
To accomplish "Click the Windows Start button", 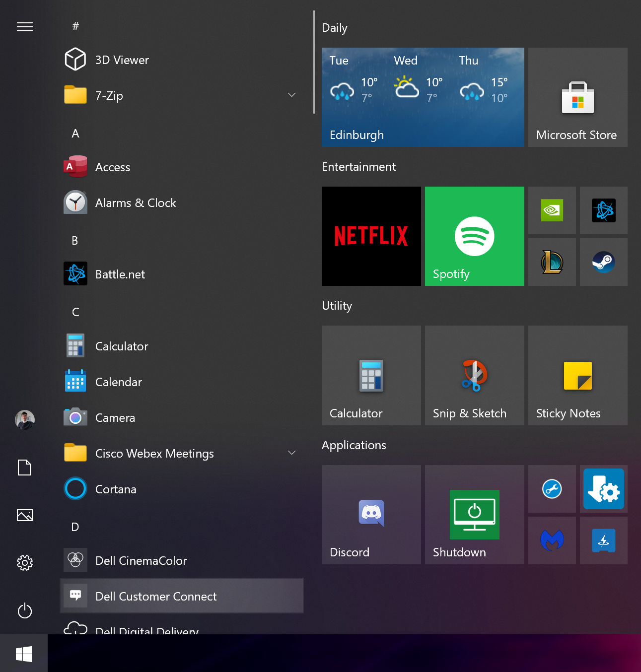I will click(24, 653).
